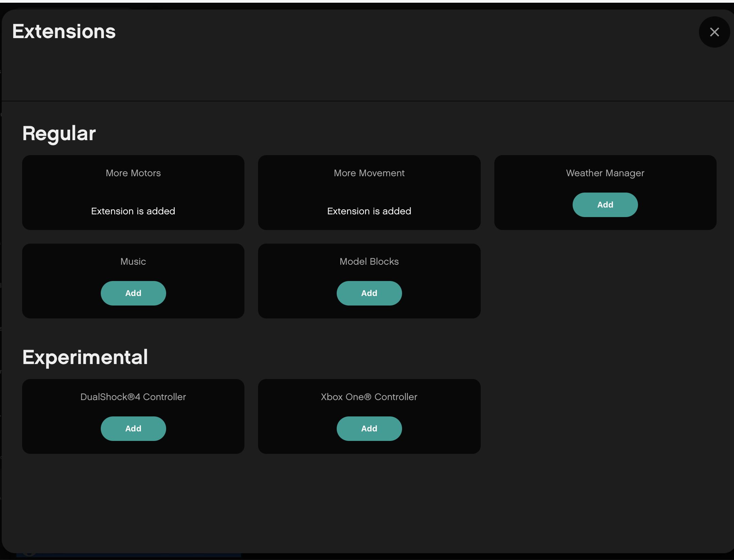Click 'Extension is added' under More Movement
Screen dimensions: 734x560
click(x=369, y=211)
